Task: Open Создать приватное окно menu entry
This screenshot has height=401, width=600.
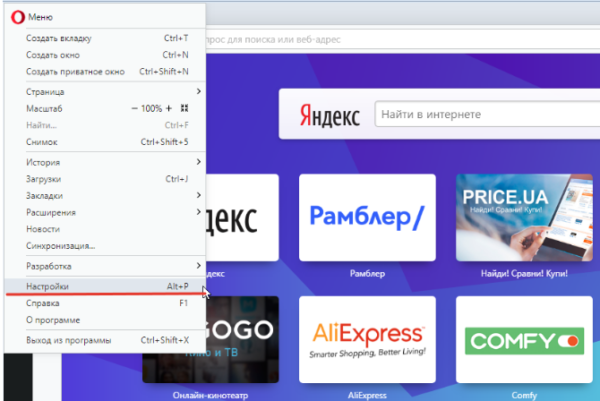Action: [105, 72]
